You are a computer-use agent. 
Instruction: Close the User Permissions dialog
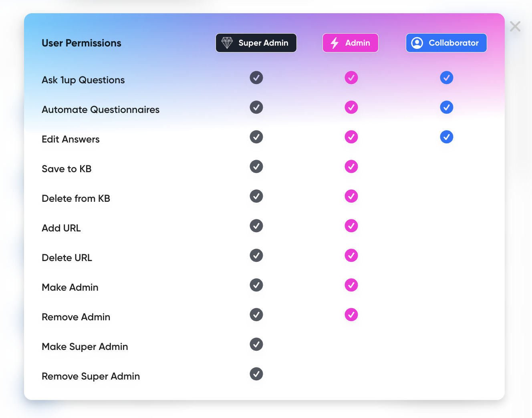[x=515, y=26]
